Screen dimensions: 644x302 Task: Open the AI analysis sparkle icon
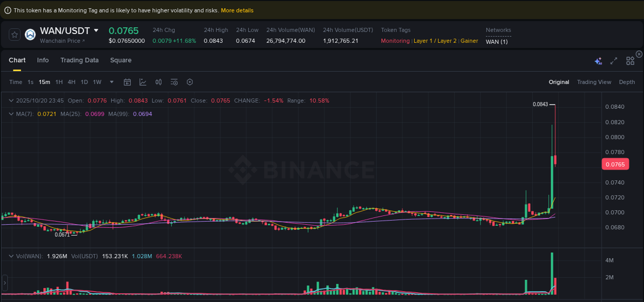[x=598, y=60]
